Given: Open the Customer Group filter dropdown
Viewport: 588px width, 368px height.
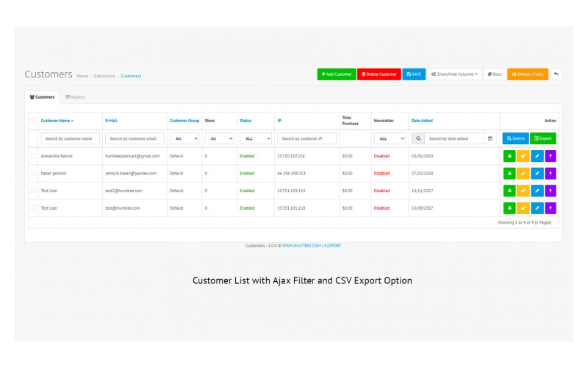Looking at the screenshot, I should pos(184,138).
